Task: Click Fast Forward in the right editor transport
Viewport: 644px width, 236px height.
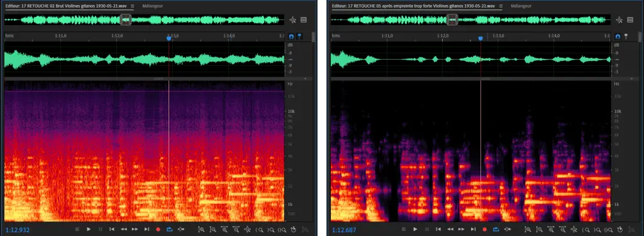Action: (462, 230)
